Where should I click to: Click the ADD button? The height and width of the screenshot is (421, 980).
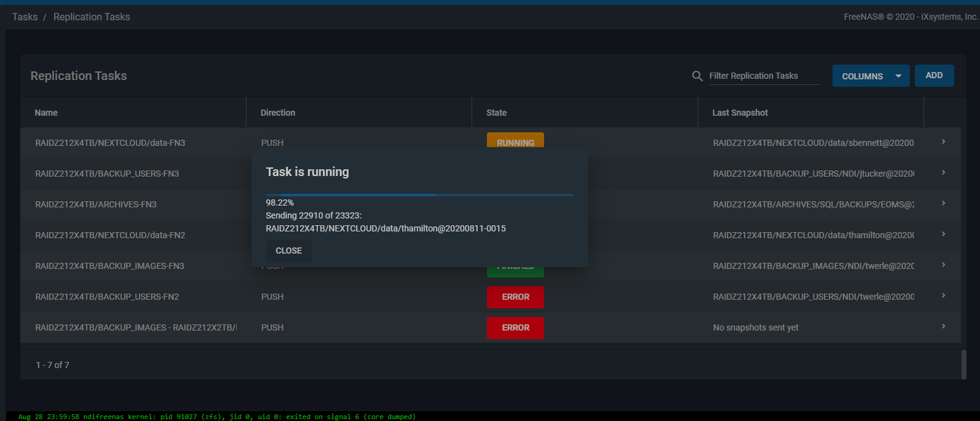click(934, 76)
